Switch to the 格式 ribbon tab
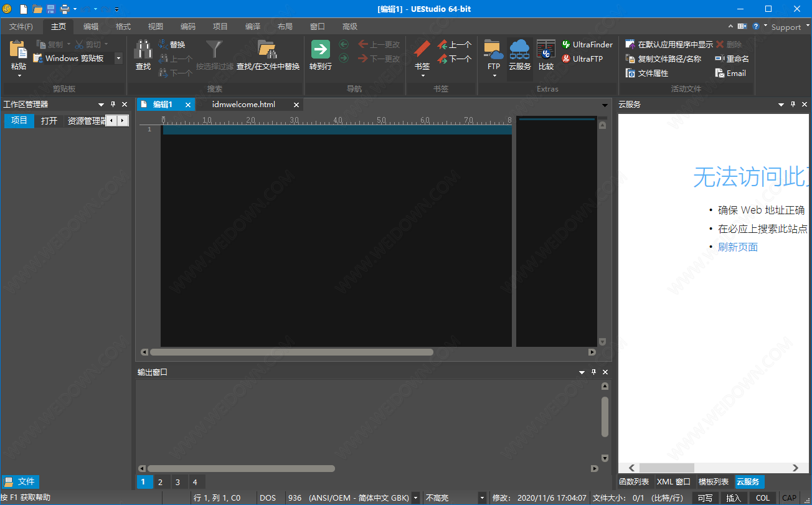Screen dimensions: 812x505 123,26
